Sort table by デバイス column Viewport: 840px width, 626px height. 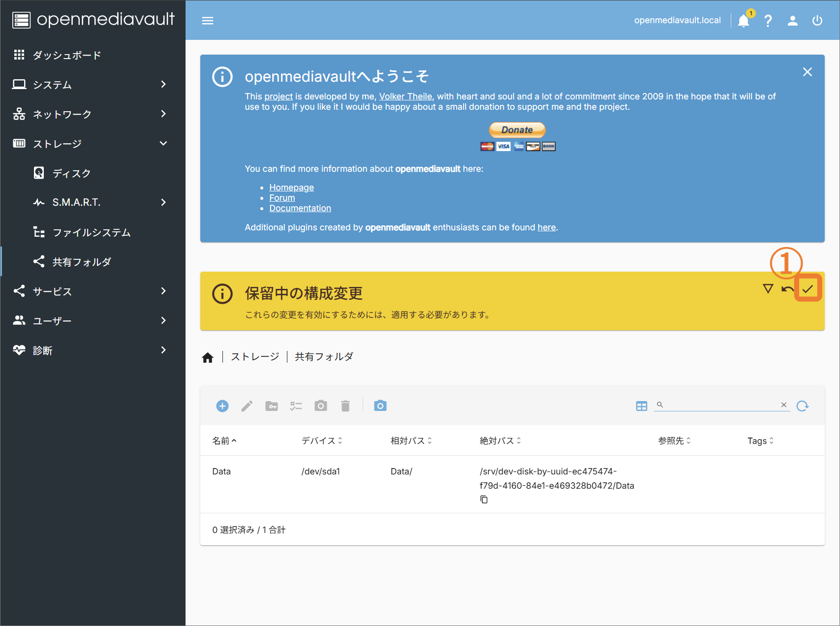point(322,441)
